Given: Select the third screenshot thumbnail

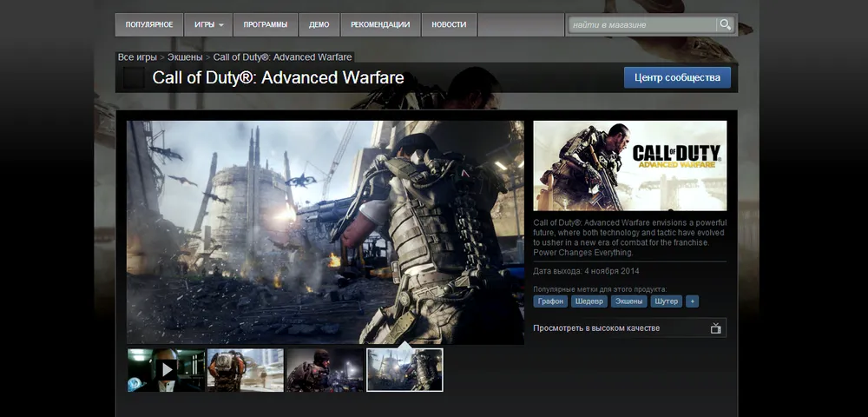Looking at the screenshot, I should click(x=325, y=370).
